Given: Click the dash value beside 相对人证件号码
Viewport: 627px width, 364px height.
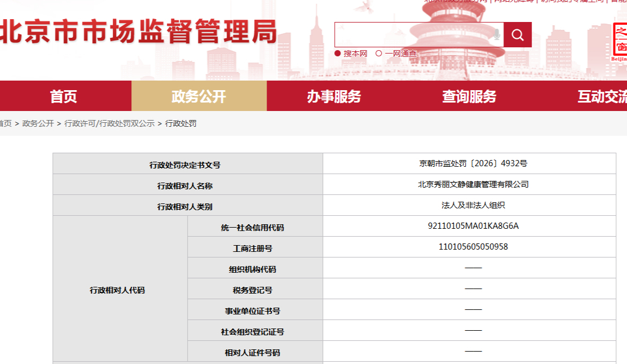Looking at the screenshot, I should coord(473,351).
